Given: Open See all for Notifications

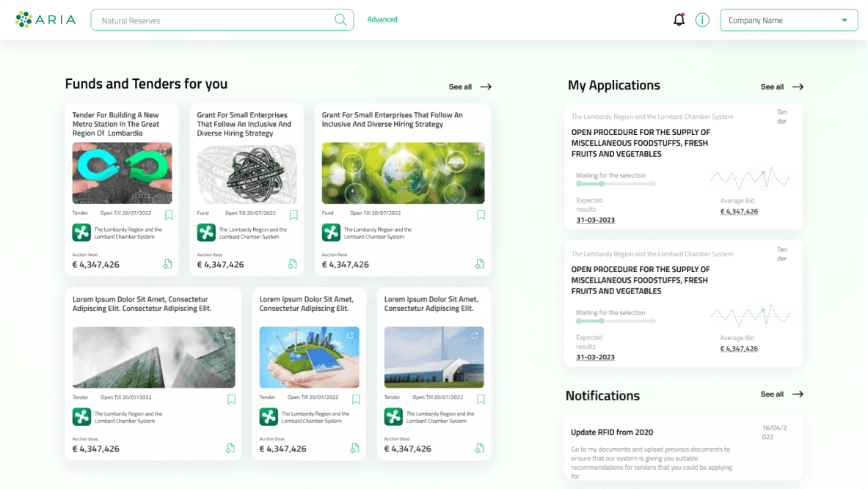Looking at the screenshot, I should coord(781,394).
